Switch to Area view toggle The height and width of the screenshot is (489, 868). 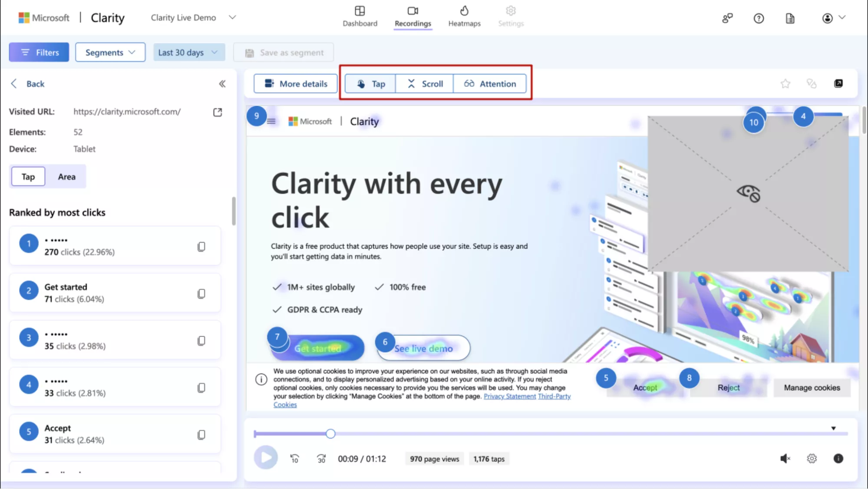[x=66, y=177]
